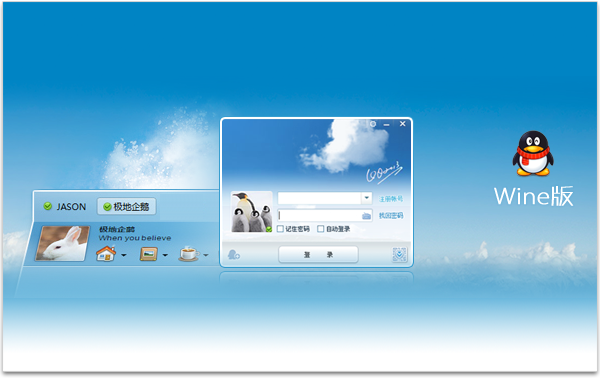Expand the arrow beside the house icon
The height and width of the screenshot is (380, 600).
pos(124,255)
